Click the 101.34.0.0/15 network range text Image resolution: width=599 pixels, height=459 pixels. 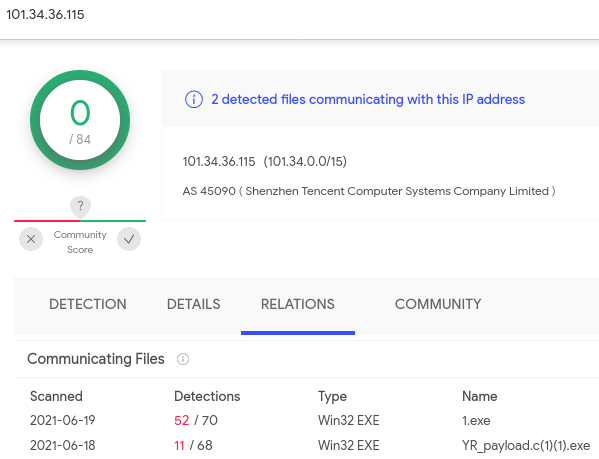(305, 162)
